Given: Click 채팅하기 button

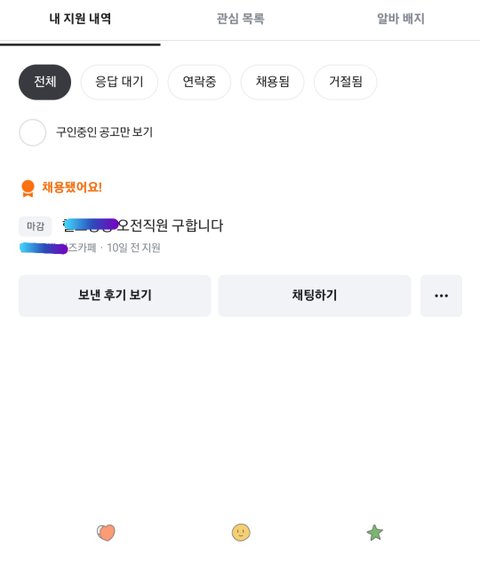Looking at the screenshot, I should tap(314, 296).
